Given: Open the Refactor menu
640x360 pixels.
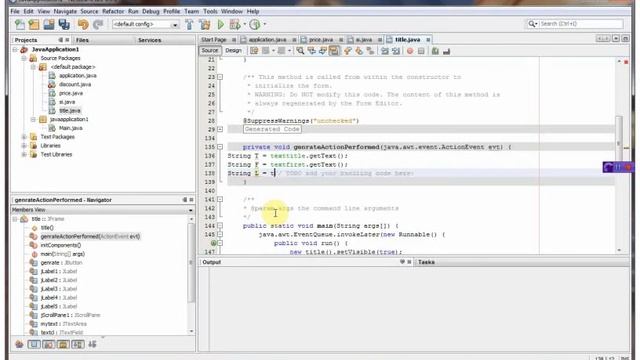Looking at the screenshot, I should (x=113, y=11).
